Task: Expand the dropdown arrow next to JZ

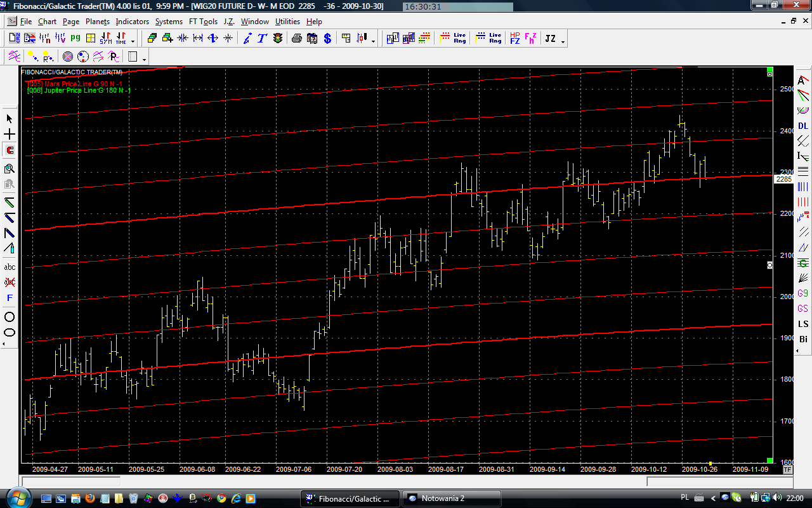Action: [563, 41]
